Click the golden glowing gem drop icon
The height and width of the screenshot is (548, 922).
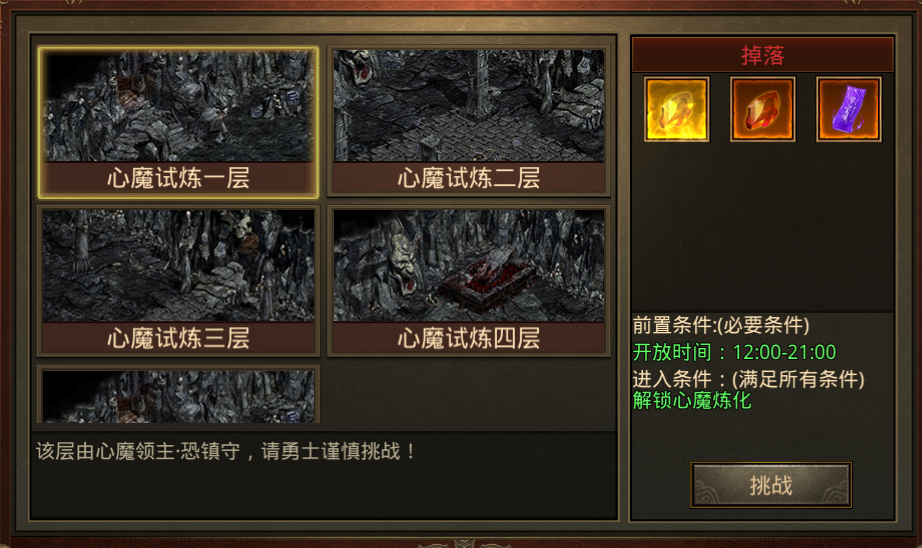[x=677, y=109]
